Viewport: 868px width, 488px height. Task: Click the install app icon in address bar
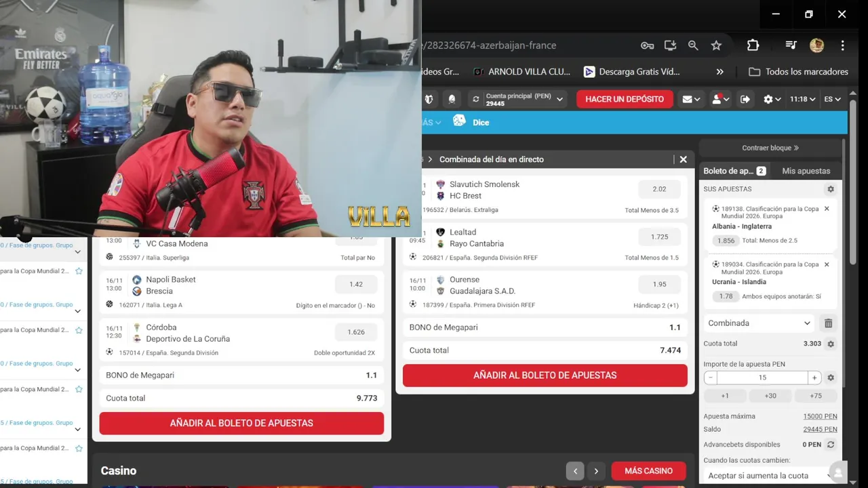point(670,45)
